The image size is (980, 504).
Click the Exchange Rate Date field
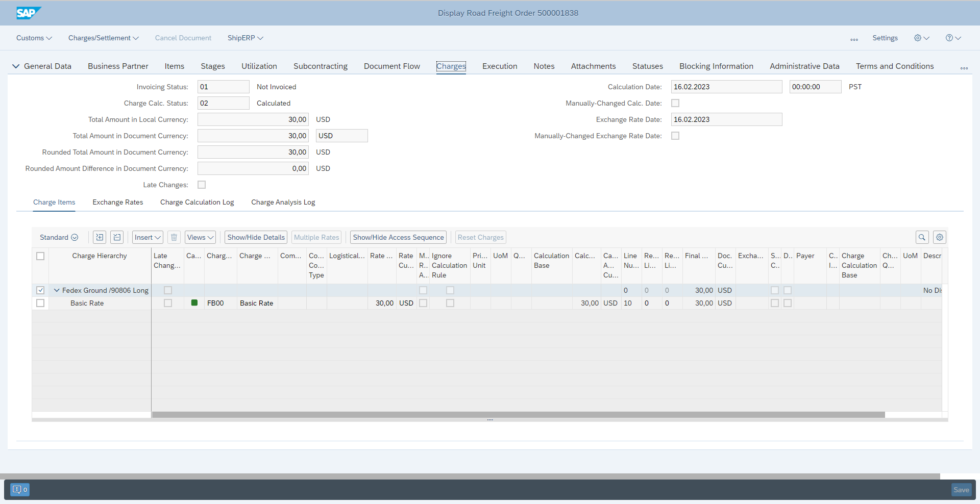click(x=726, y=119)
